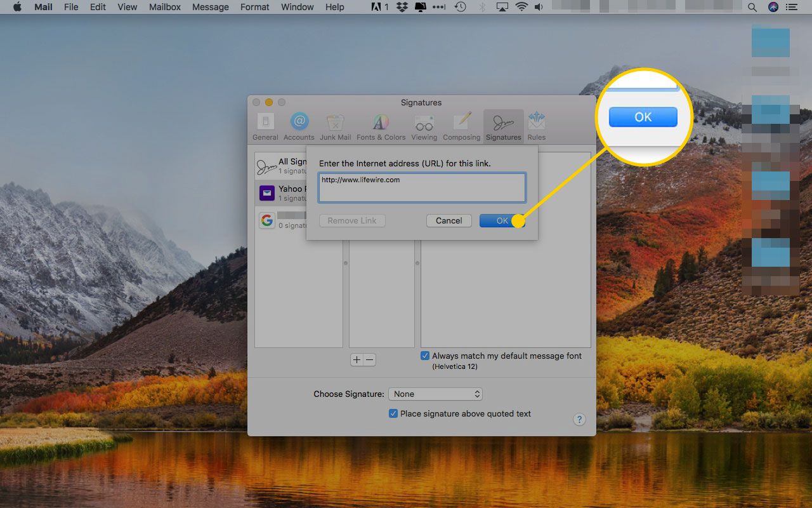Viewport: 812px width, 508px height.
Task: Add a signature with plus button
Action: coord(357,359)
